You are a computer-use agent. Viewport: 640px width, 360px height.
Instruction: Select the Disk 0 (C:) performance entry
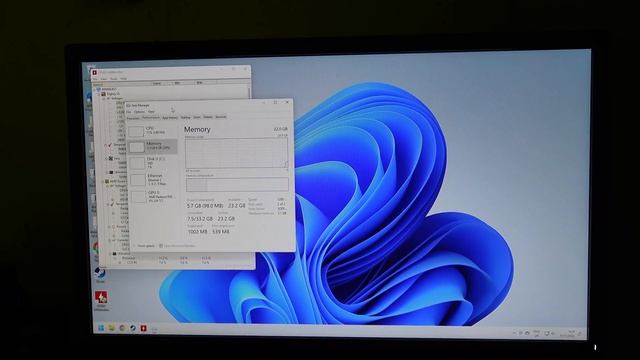point(152,163)
